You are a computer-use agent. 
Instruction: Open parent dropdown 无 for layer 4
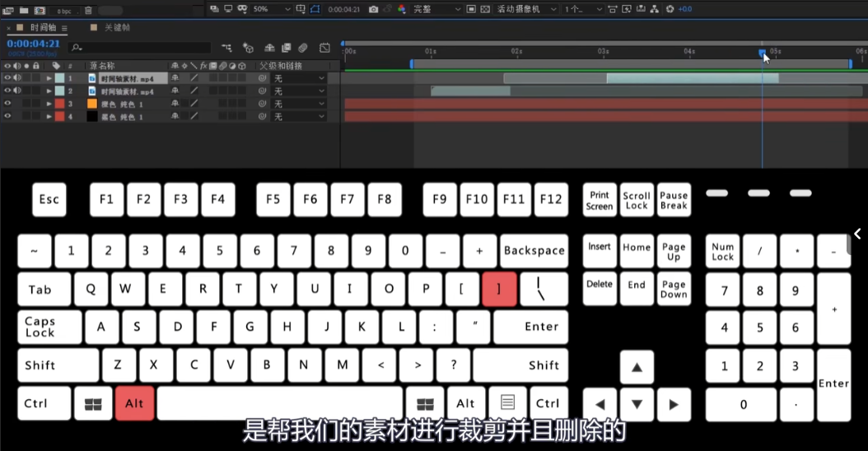pos(298,117)
